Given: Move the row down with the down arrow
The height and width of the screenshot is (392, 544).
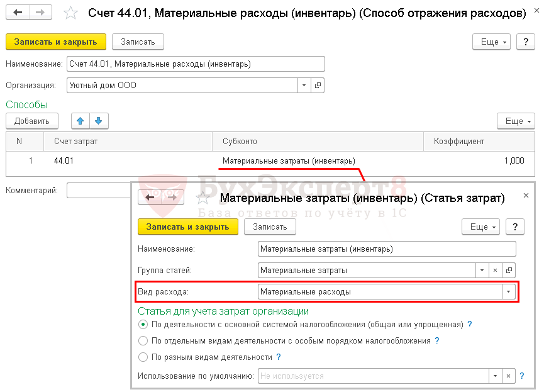Looking at the screenshot, I should [99, 121].
